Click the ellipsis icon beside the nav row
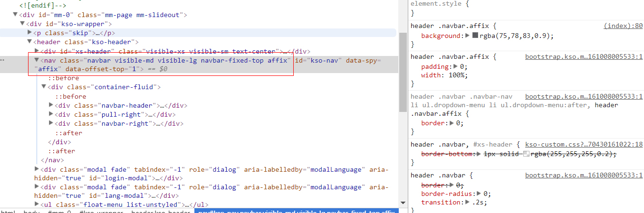The image size is (644, 213). [2, 61]
